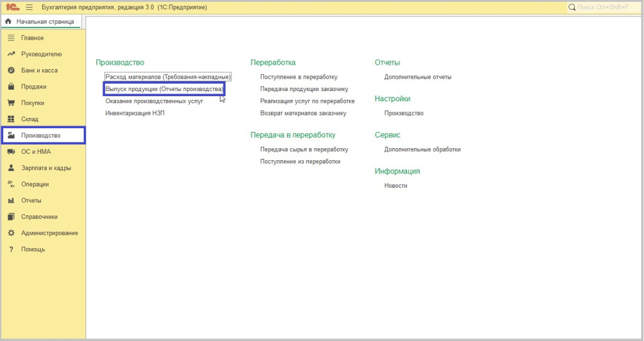Click the Администрирование gear icon

pos(11,233)
